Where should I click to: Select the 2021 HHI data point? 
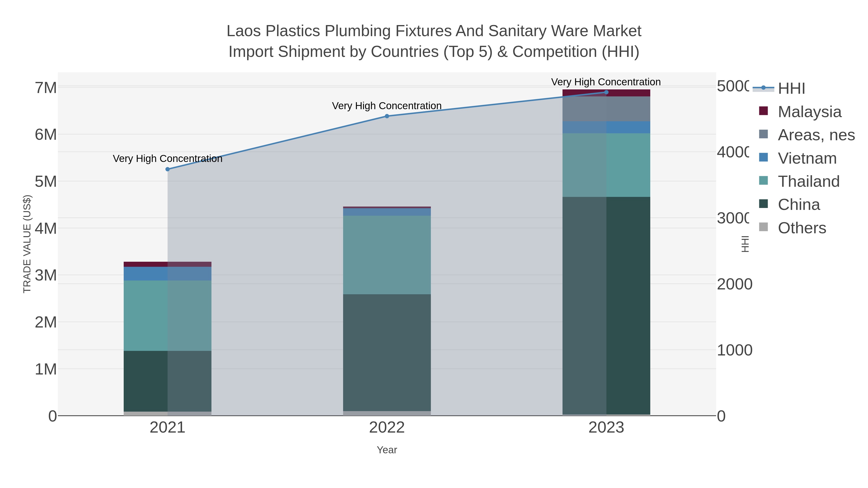tap(168, 169)
